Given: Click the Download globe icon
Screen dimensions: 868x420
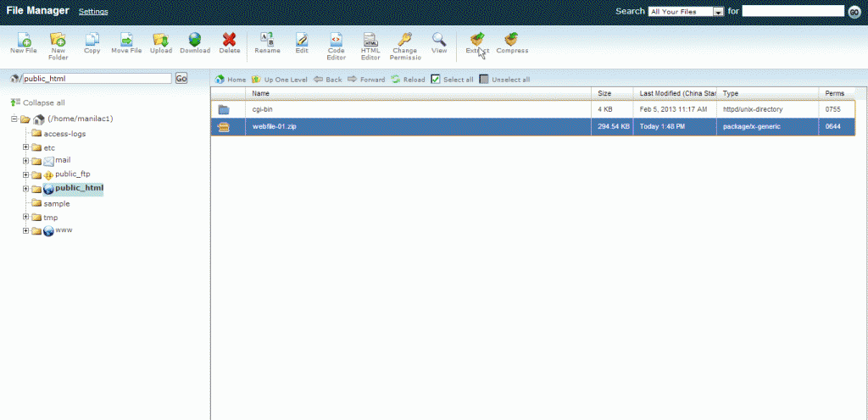Looking at the screenshot, I should (x=195, y=40).
